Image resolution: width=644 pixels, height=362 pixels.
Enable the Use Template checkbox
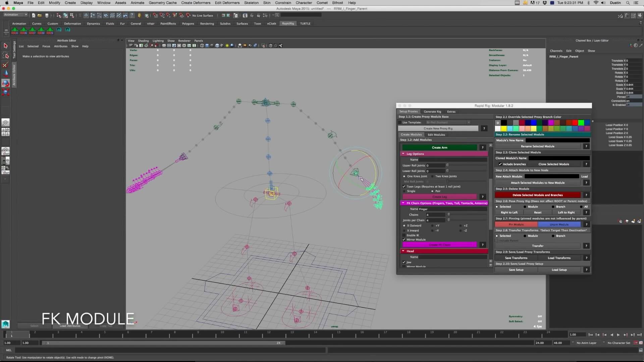tap(399, 122)
